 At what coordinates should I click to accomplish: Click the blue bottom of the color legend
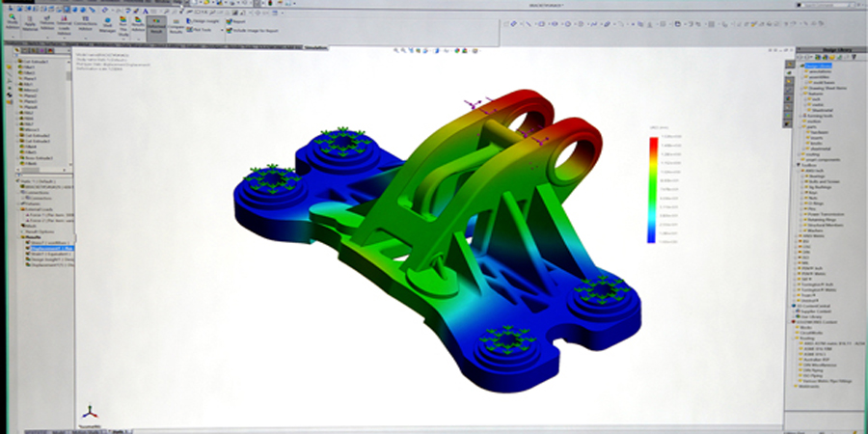pos(653,238)
